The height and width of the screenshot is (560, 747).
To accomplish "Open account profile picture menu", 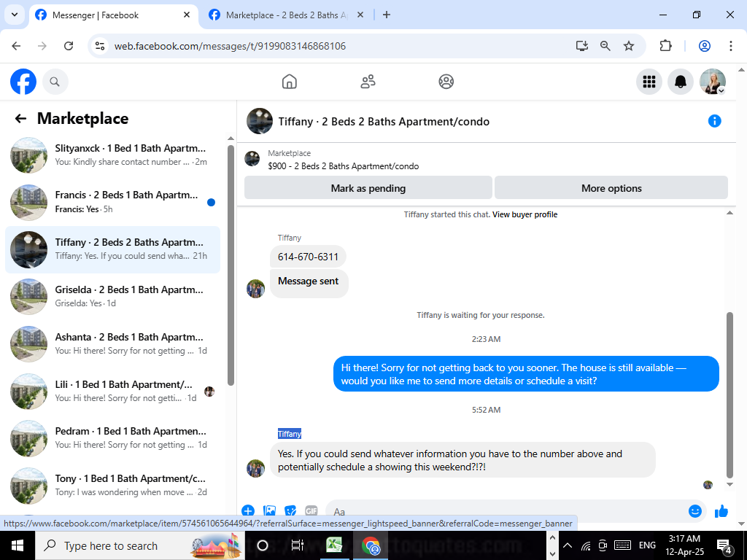I will pos(712,82).
